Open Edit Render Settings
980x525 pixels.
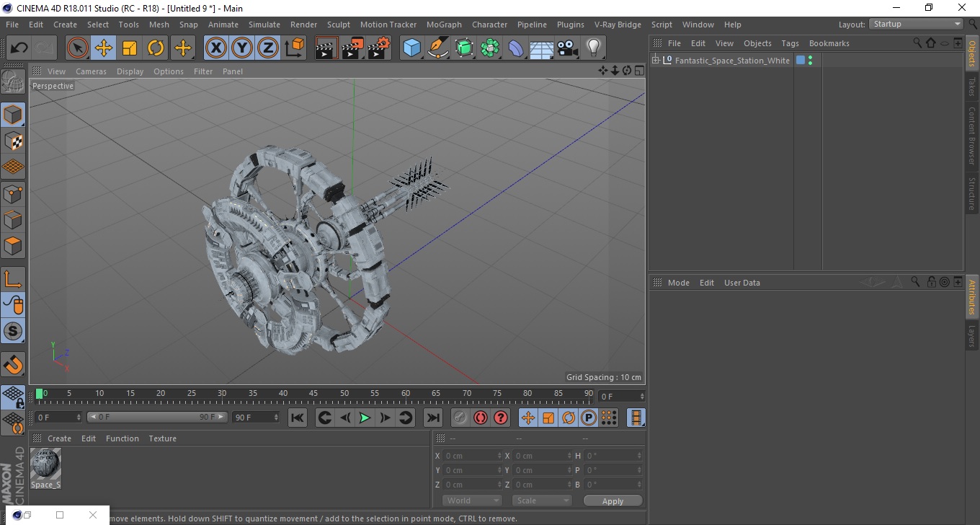pos(379,48)
